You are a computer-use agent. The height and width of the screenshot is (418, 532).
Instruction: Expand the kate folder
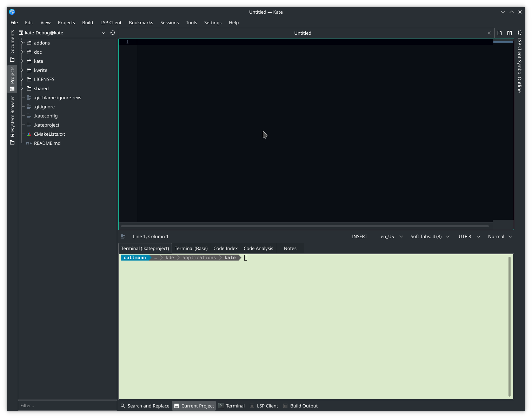[x=22, y=61]
